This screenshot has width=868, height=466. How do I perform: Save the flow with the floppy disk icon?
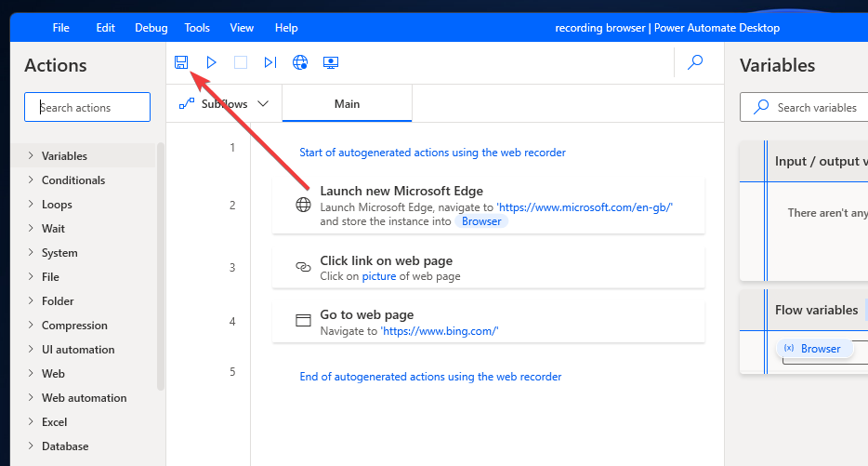coord(181,62)
